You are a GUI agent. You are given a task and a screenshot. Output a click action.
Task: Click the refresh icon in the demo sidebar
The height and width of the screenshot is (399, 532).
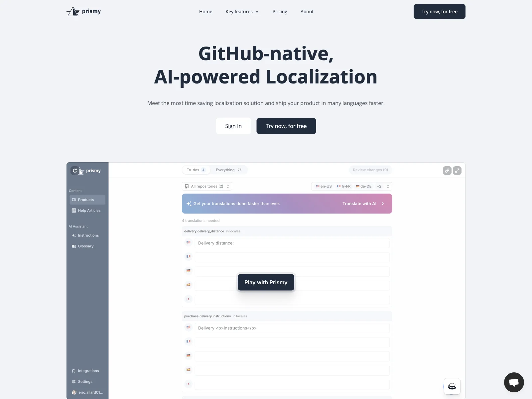tap(75, 171)
